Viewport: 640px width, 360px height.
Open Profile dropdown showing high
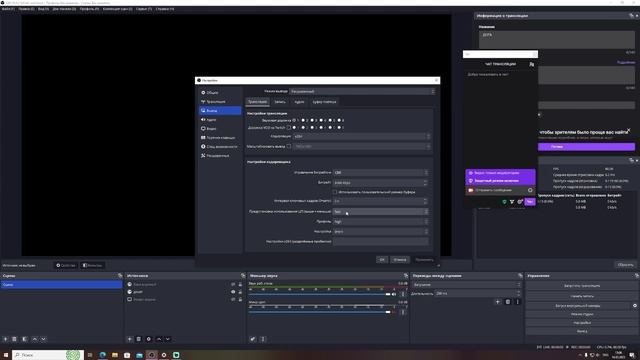point(381,222)
